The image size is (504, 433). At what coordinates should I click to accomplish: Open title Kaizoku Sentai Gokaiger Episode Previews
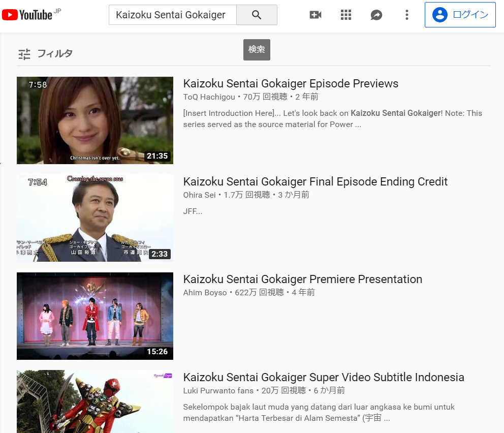click(291, 83)
